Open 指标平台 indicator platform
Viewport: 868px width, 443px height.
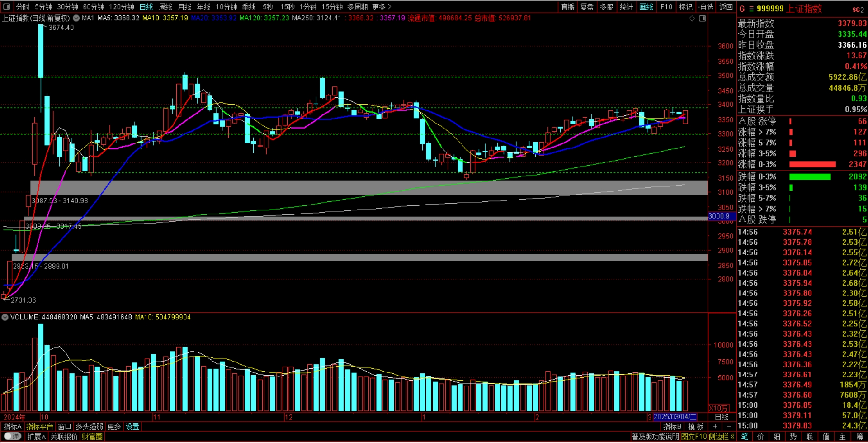point(40,427)
